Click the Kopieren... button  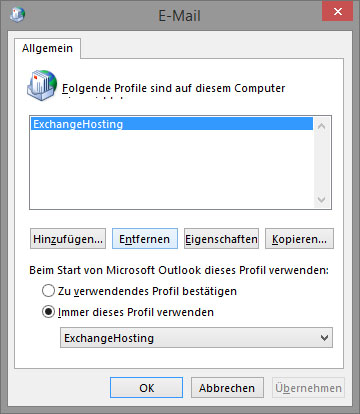tap(299, 239)
